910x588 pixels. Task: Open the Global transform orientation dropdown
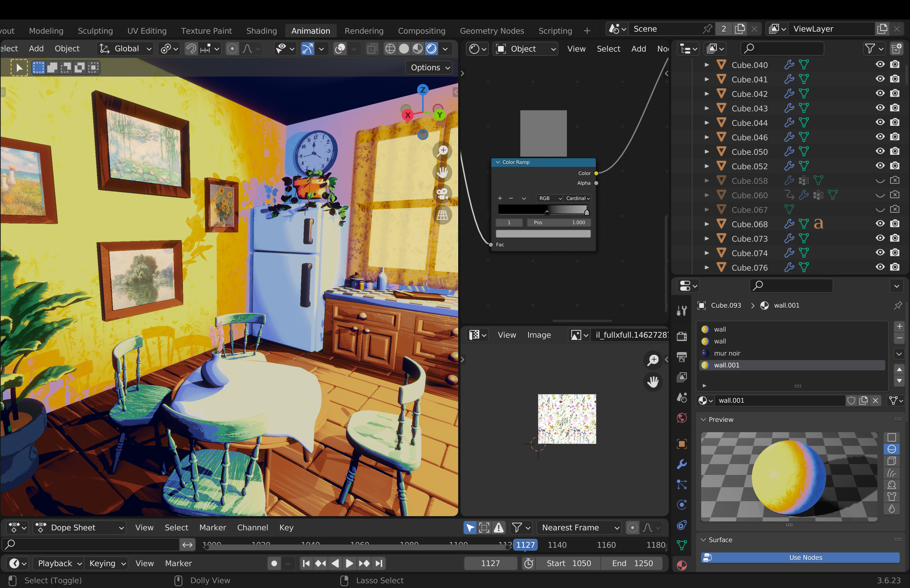tap(126, 49)
